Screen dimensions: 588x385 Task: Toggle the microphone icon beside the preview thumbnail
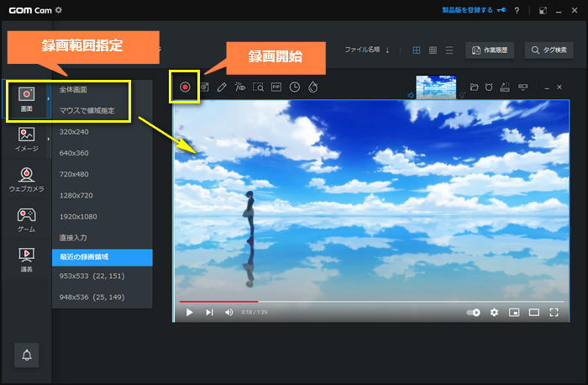click(x=462, y=95)
